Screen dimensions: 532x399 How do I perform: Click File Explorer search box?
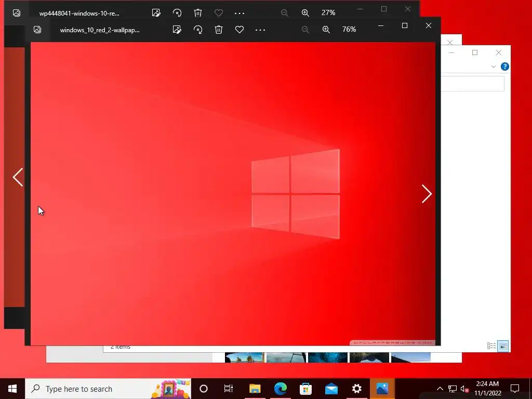[473, 84]
